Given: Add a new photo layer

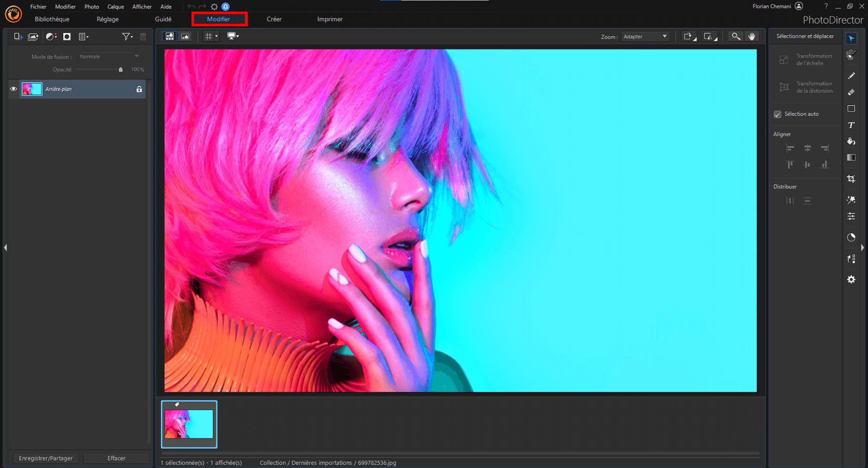Looking at the screenshot, I should pos(34,36).
